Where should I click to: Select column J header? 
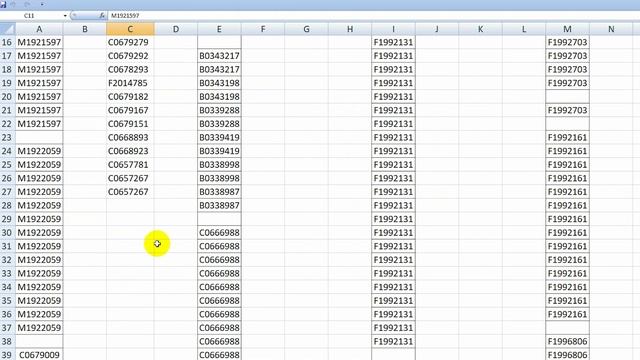(x=437, y=29)
